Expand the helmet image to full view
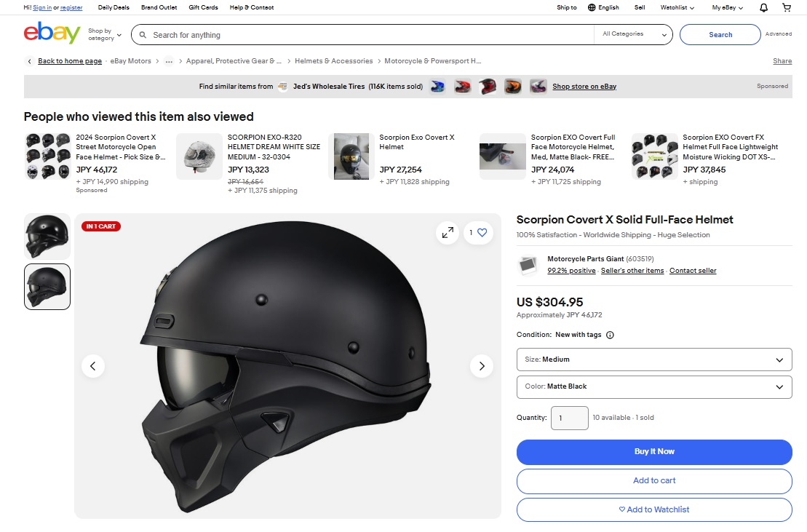The height and width of the screenshot is (532, 807). (x=448, y=233)
